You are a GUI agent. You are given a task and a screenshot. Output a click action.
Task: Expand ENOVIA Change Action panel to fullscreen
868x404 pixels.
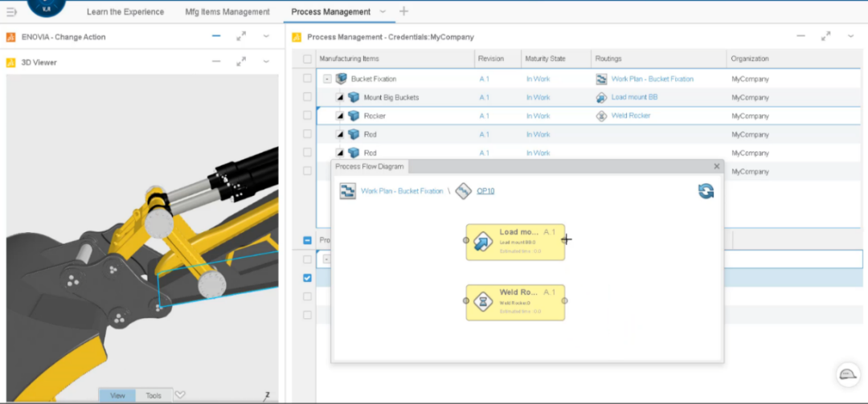coord(241,36)
